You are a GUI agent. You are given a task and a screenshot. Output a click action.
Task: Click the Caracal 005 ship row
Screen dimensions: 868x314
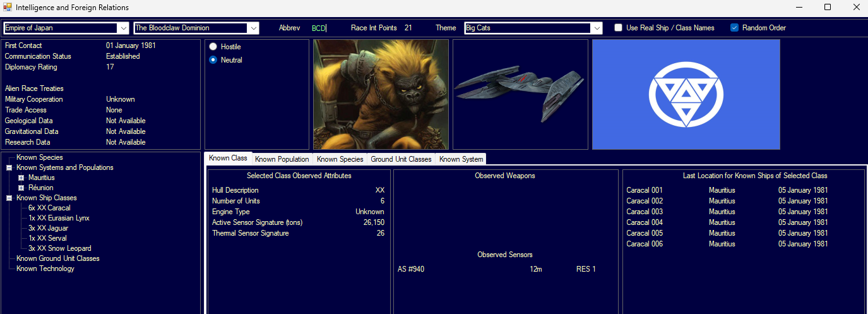click(727, 233)
